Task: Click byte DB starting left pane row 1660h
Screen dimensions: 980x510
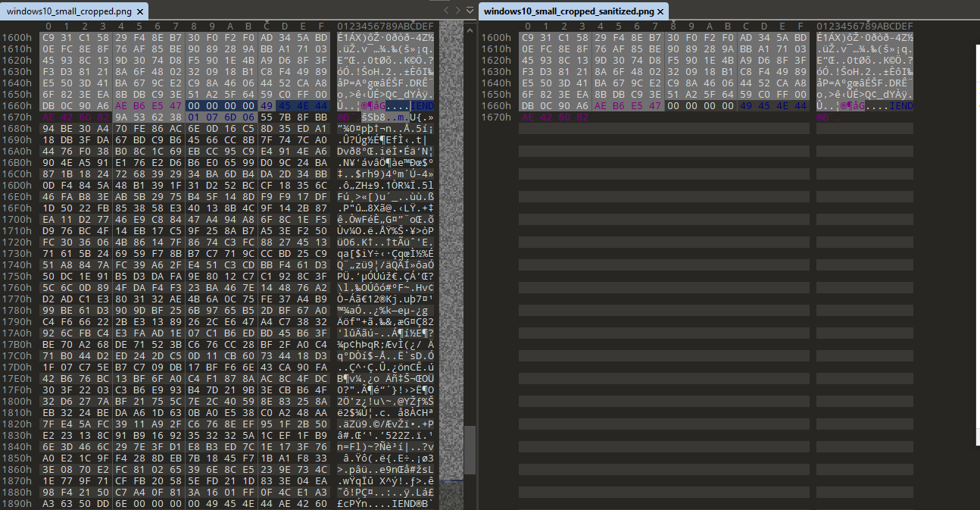Action: click(x=48, y=106)
